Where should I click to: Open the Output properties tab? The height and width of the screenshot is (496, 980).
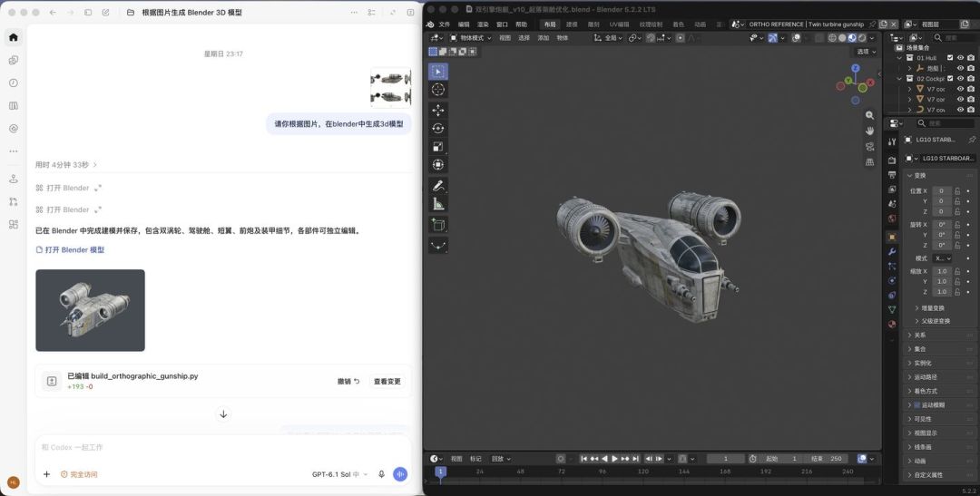[892, 175]
